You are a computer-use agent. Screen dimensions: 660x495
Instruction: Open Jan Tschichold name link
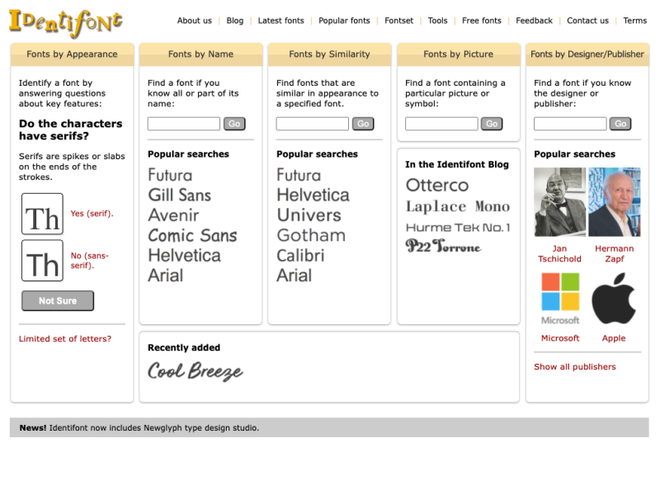point(559,254)
